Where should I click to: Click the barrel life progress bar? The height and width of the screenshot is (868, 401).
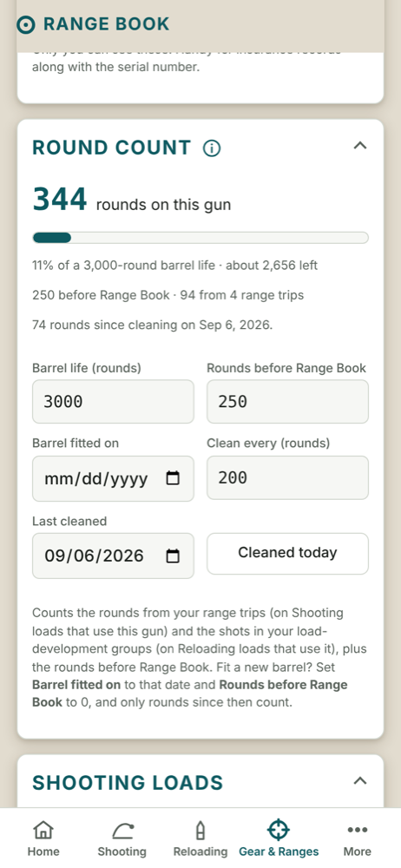200,238
